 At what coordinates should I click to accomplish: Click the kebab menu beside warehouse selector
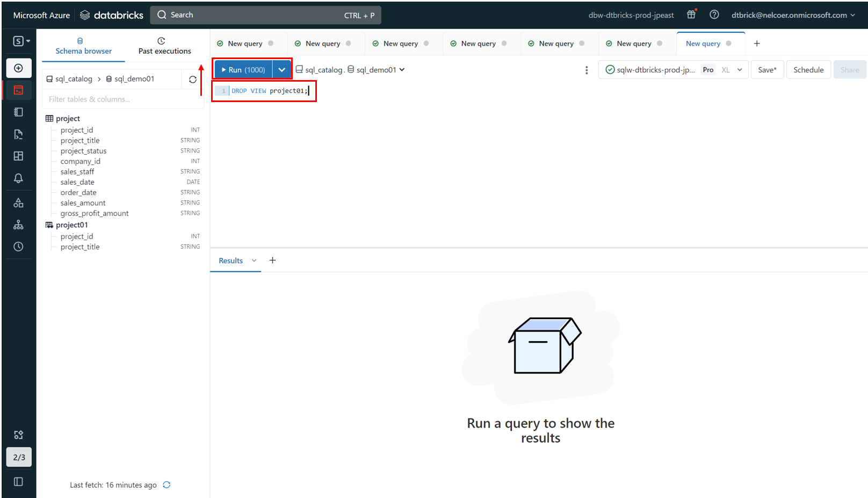[587, 70]
